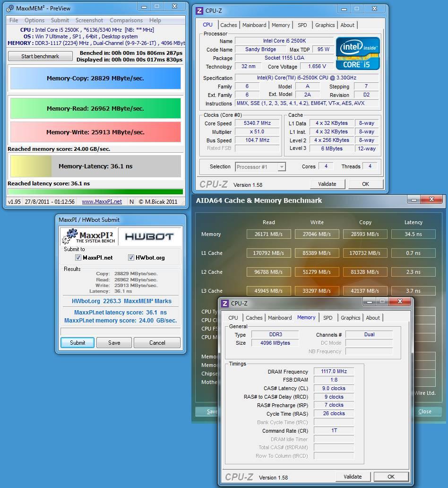Select SPD tab in lower CPU-Z window
The width and height of the screenshot is (448, 488).
(327, 318)
